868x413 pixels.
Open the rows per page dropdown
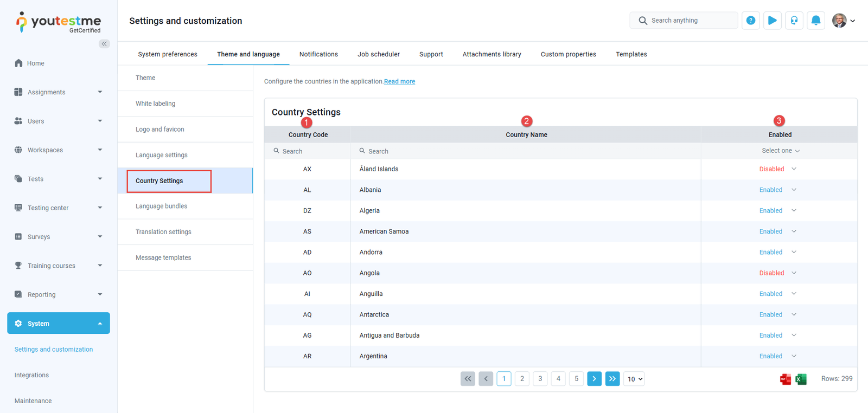tap(634, 379)
